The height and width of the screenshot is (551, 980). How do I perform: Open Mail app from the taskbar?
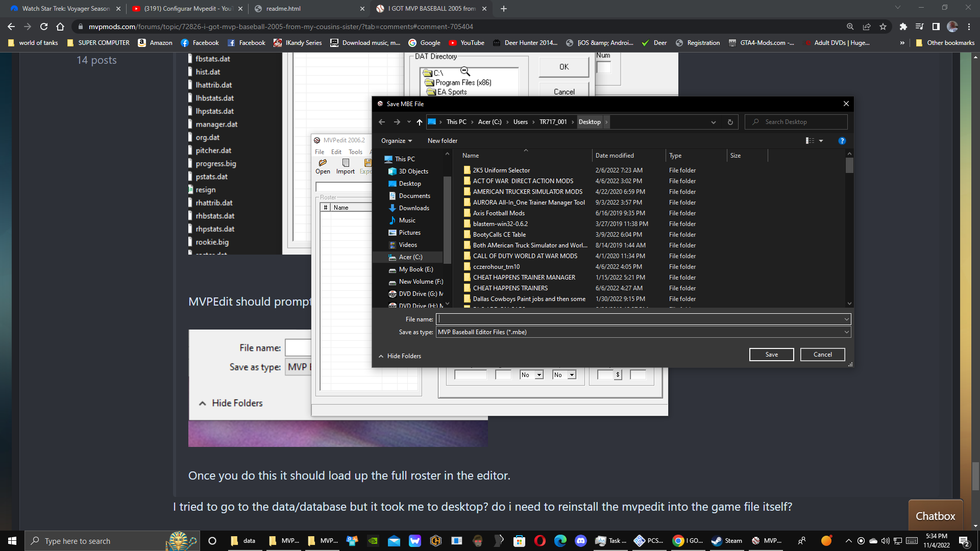pyautogui.click(x=394, y=541)
